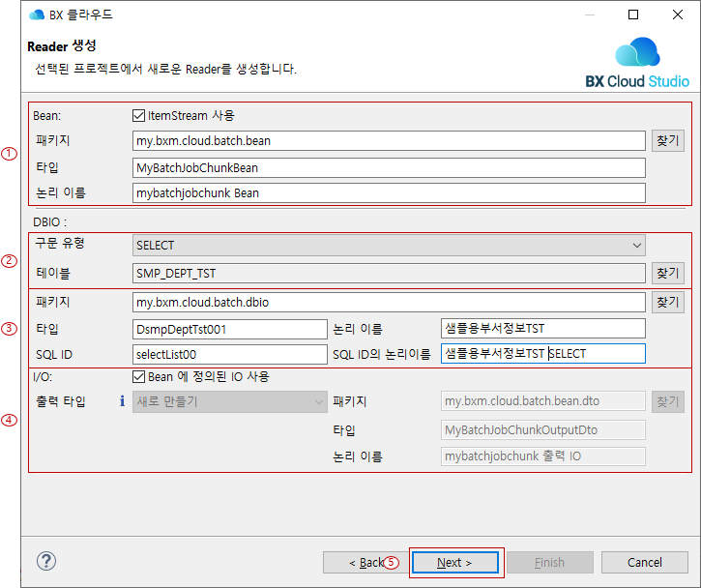This screenshot has width=701, height=588.
Task: Cancel the Reader creation dialog
Action: (x=644, y=562)
